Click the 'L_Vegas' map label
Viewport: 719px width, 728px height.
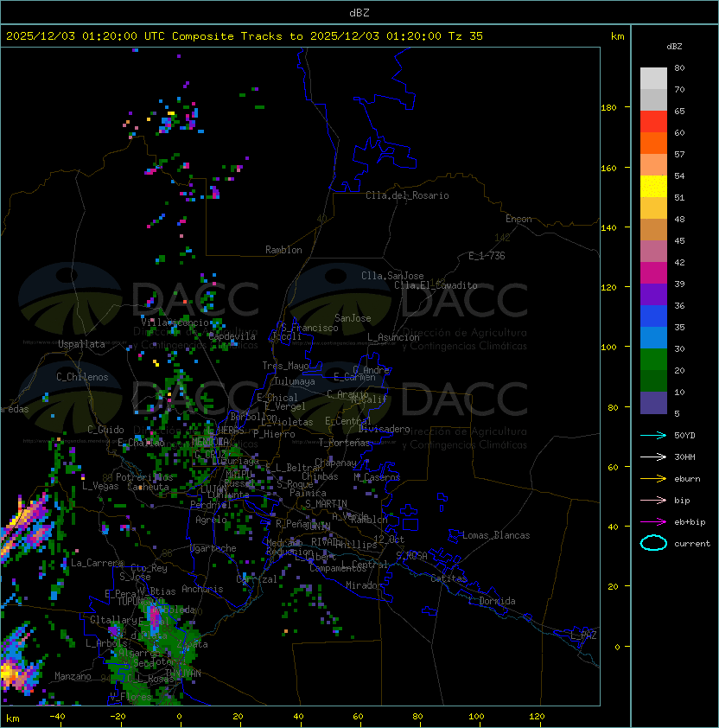100,486
